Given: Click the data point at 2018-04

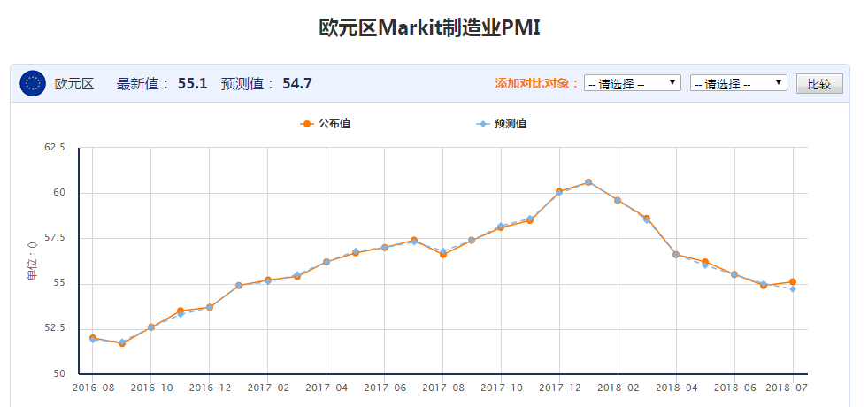Looking at the screenshot, I should coord(676,255).
